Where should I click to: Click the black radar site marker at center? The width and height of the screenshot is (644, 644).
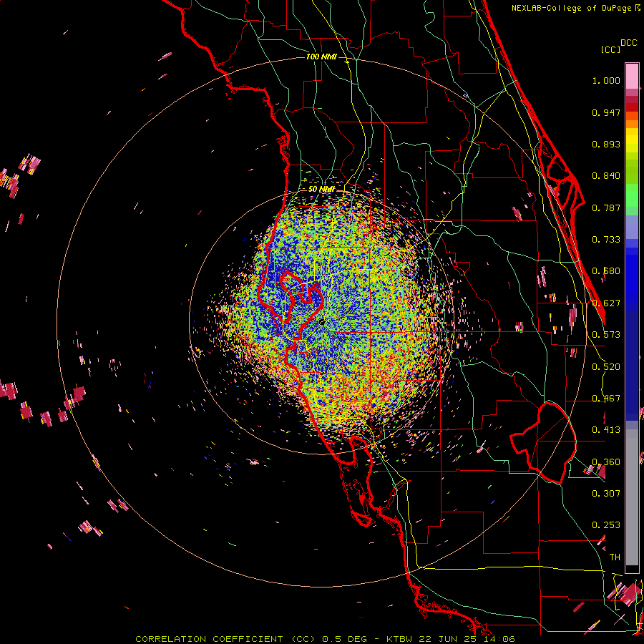click(322, 323)
